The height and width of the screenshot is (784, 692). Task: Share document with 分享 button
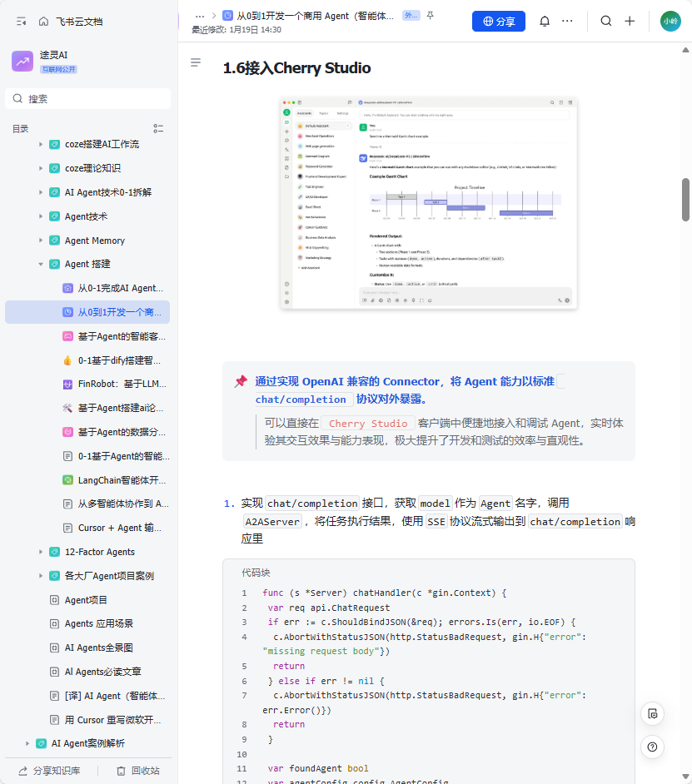pyautogui.click(x=498, y=21)
